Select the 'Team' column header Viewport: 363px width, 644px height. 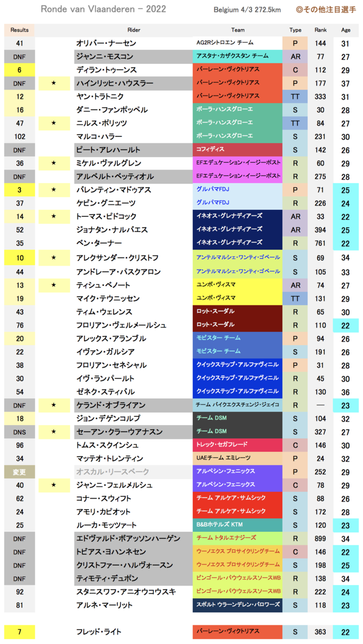tap(238, 30)
